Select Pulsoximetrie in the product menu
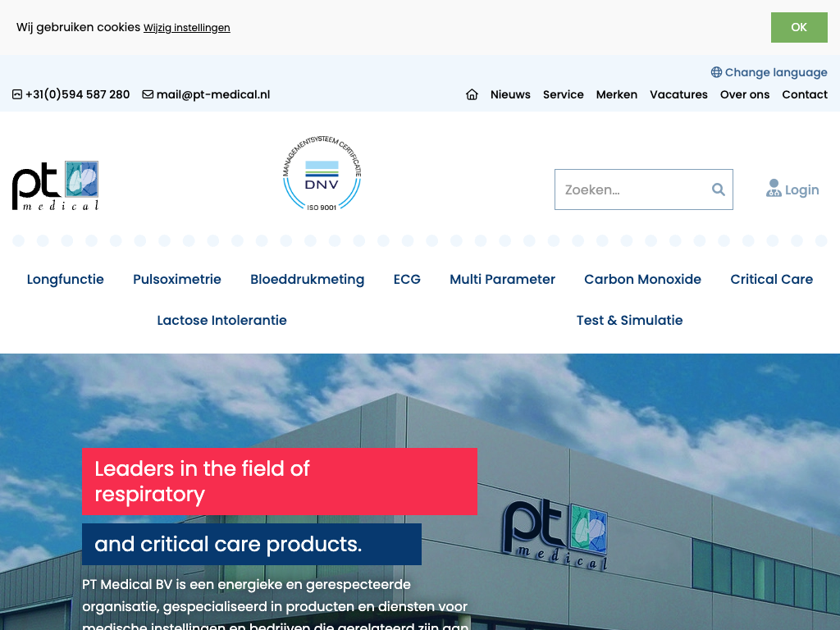Screen dimensions: 840x630 [177, 279]
